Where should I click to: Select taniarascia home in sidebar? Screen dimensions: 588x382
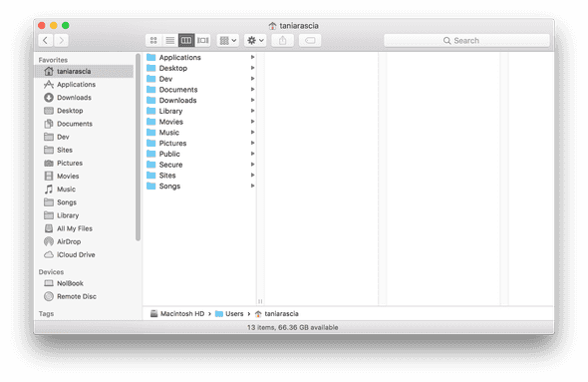coord(84,71)
